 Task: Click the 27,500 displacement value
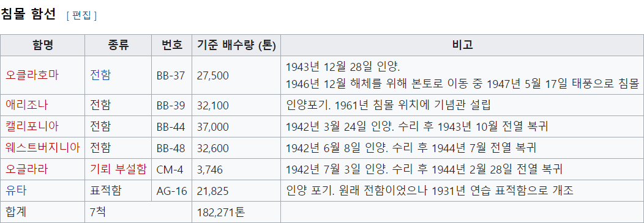pos(213,75)
